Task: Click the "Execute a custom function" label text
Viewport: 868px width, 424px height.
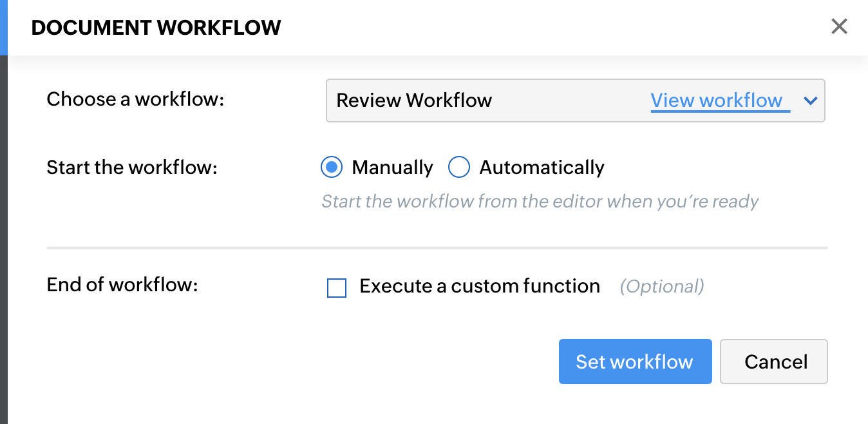Action: (x=480, y=286)
